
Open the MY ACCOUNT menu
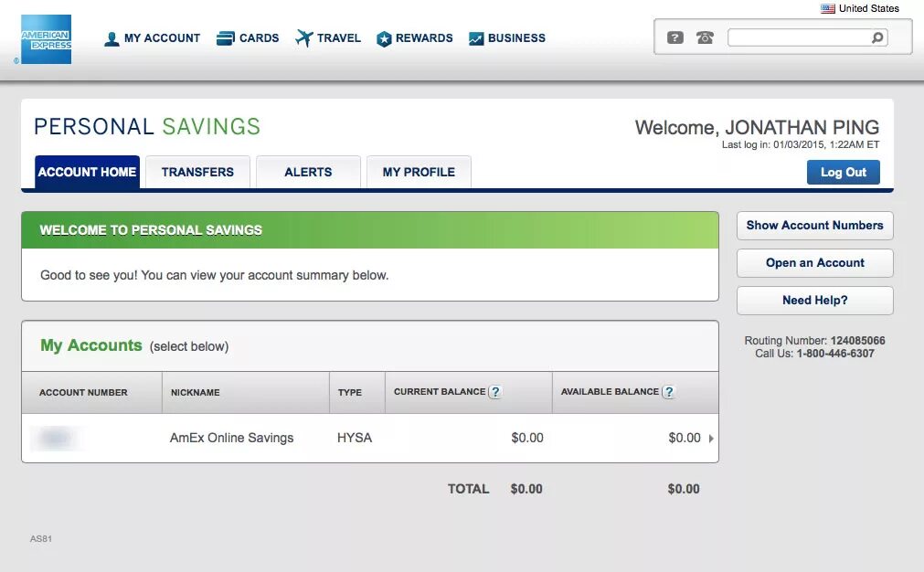coord(162,38)
